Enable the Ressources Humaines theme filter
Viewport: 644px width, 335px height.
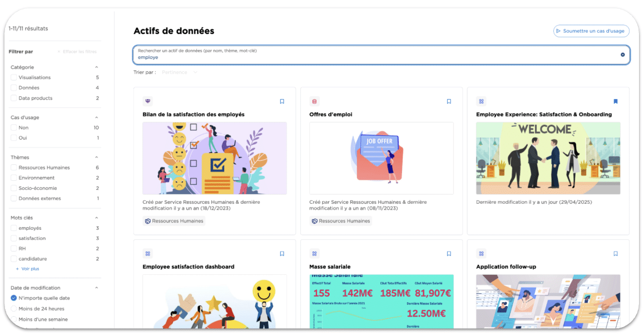(x=14, y=168)
